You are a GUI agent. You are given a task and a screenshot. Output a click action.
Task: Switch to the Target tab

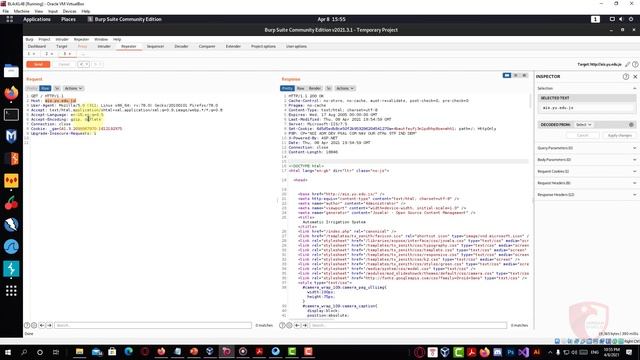62,47
